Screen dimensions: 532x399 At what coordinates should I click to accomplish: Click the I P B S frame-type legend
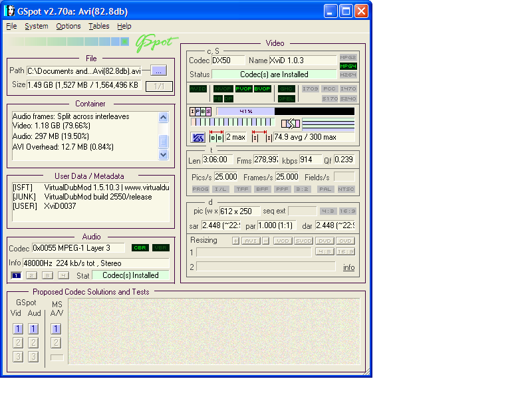(x=201, y=111)
